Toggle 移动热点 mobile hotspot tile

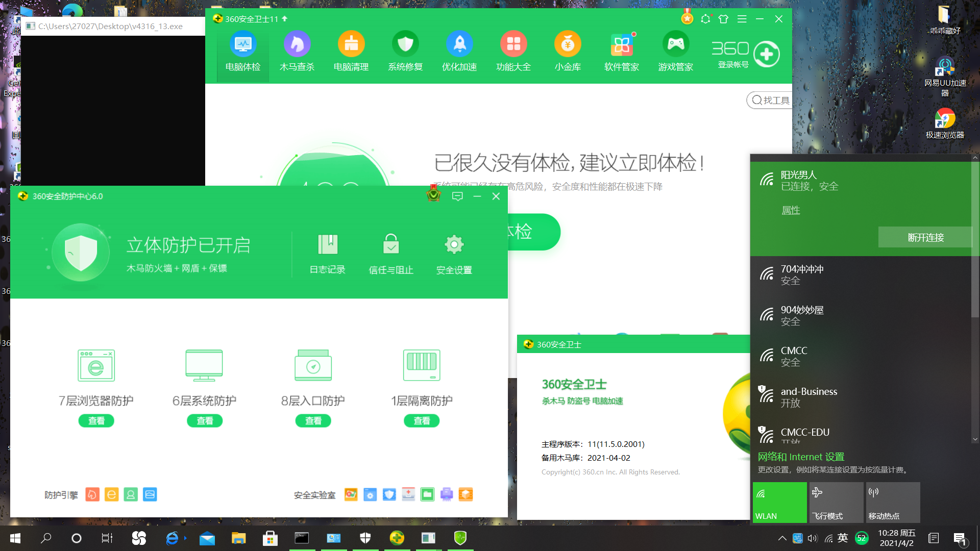point(892,503)
